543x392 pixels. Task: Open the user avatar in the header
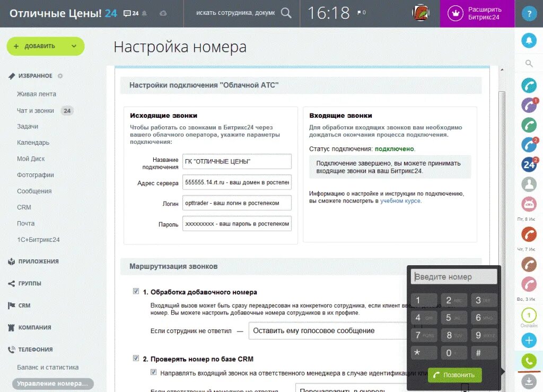click(x=421, y=13)
